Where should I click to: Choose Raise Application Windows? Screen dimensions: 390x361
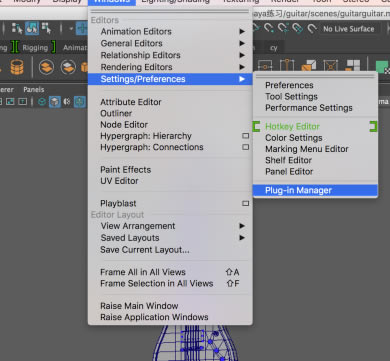[170, 317]
